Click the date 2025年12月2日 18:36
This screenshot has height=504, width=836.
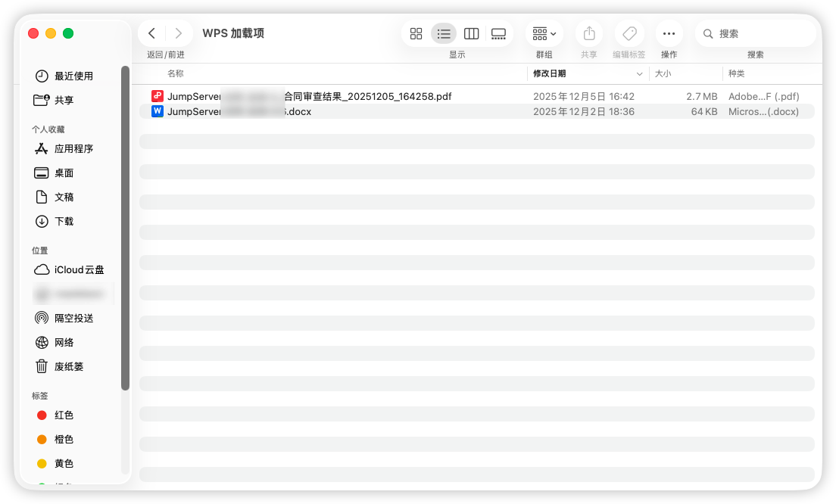pos(584,111)
